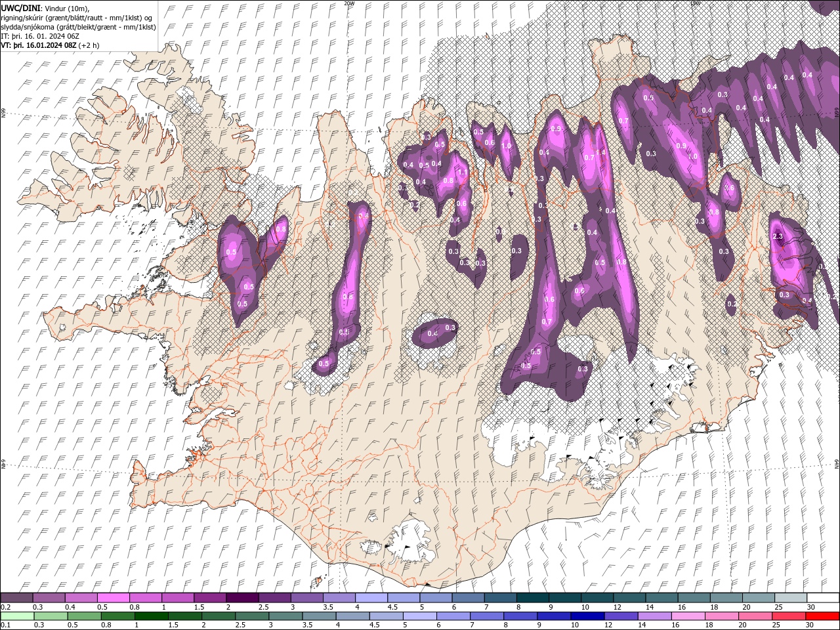Pick upper legend swatch labeled 4.5
This screenshot has height=630, width=840.
click(404, 598)
